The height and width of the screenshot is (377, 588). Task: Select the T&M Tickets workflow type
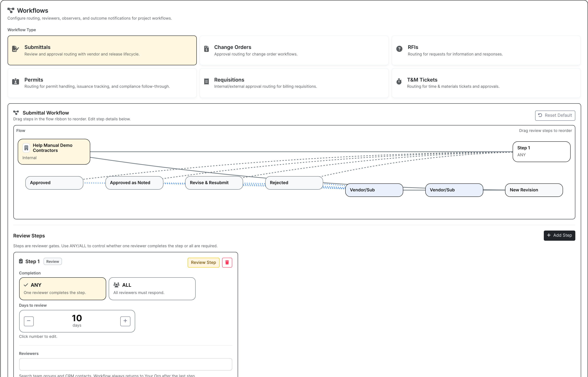486,83
